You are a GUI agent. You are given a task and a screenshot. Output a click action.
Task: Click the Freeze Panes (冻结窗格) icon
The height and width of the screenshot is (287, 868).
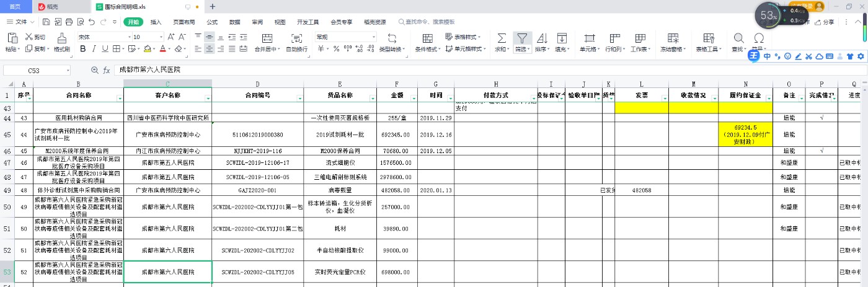671,38
